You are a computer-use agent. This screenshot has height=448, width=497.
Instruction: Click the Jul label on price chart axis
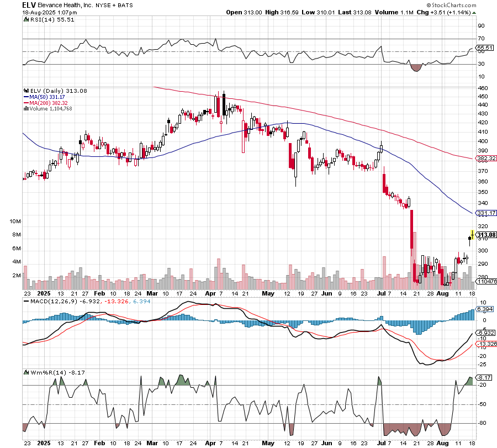[381, 293]
